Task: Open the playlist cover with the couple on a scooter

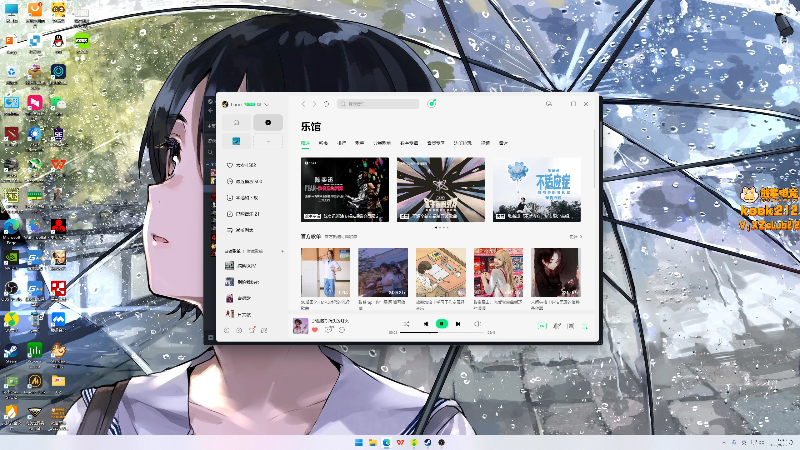Action: pos(383,272)
